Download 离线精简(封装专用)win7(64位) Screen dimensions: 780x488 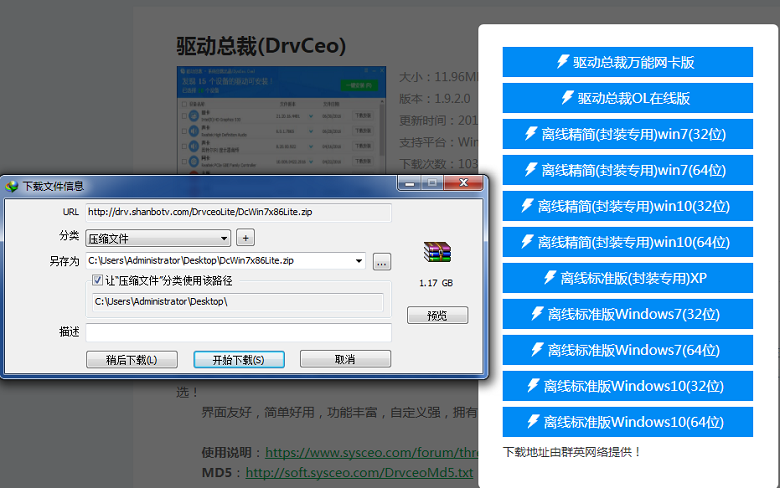click(627, 170)
